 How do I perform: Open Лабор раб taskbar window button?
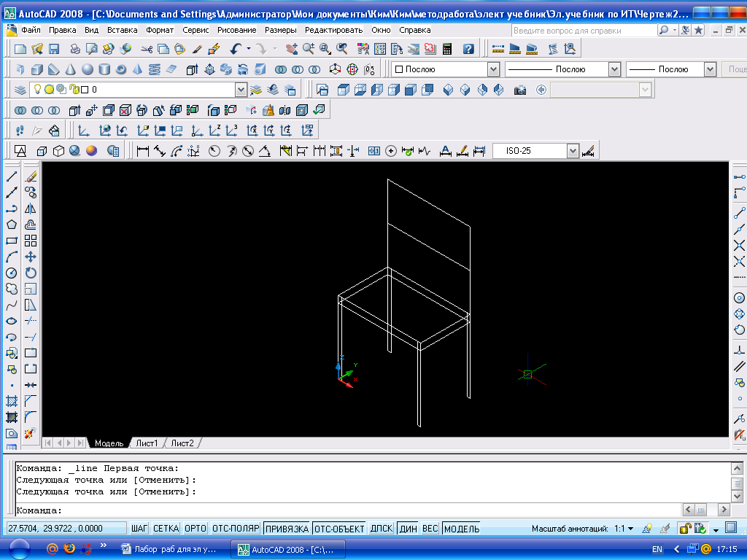coord(171,549)
